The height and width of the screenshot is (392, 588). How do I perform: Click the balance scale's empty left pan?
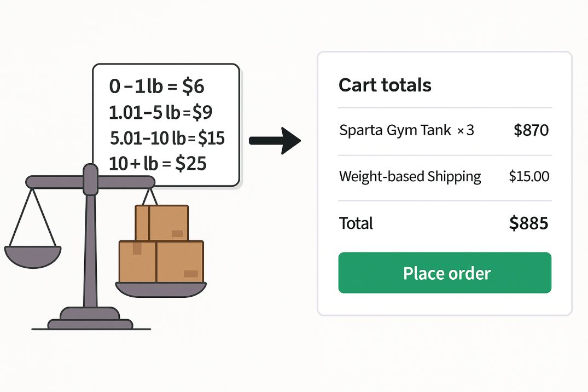tap(33, 256)
